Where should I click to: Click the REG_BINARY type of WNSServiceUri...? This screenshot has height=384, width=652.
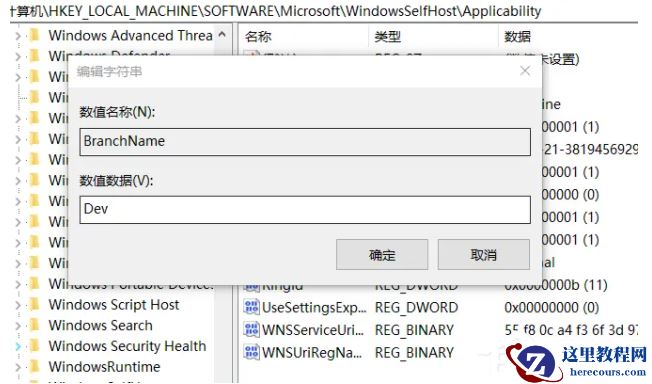point(414,330)
